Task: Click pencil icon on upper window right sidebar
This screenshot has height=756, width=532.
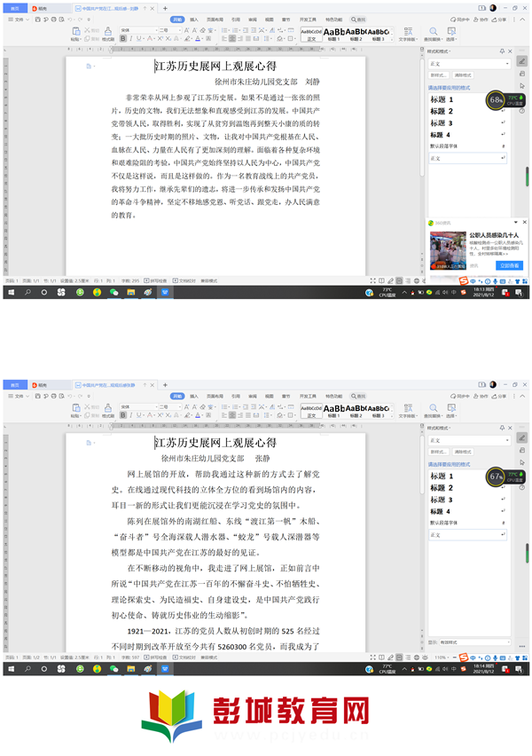Action: click(x=522, y=61)
